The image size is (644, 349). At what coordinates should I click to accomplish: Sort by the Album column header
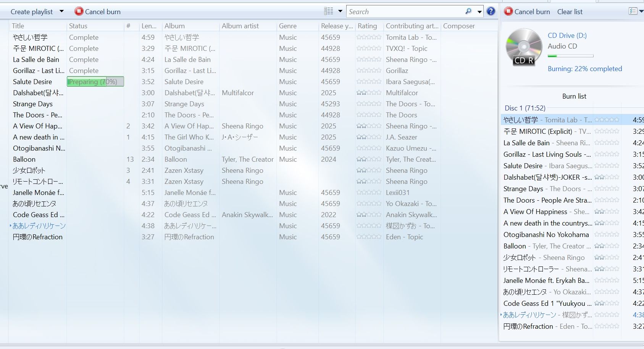[174, 26]
